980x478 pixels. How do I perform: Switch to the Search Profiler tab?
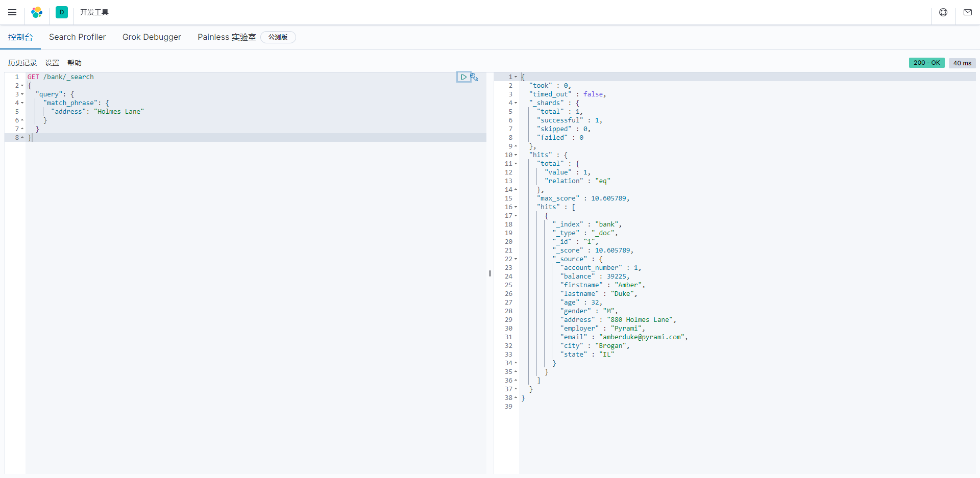[x=77, y=37]
